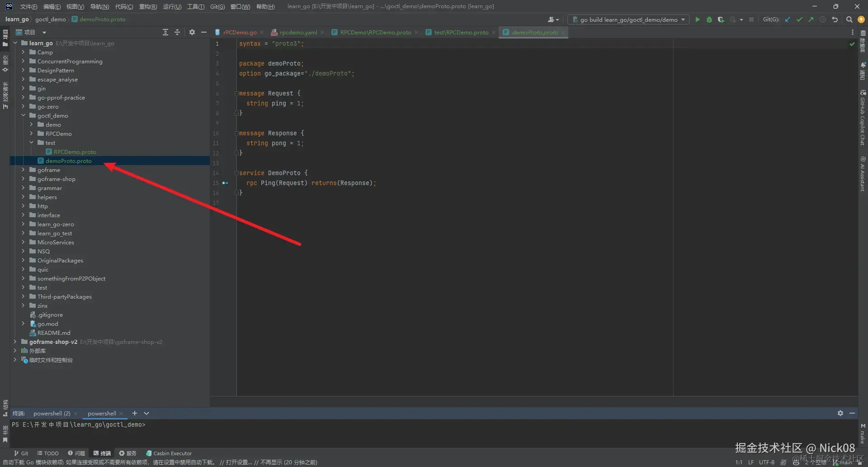Open project panel gear options
This screenshot has height=467, width=868.
pyautogui.click(x=192, y=32)
